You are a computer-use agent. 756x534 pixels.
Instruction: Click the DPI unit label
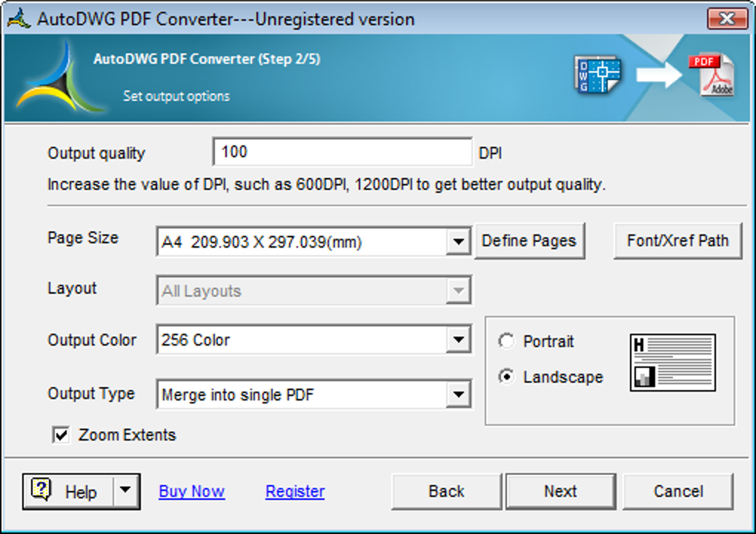491,153
